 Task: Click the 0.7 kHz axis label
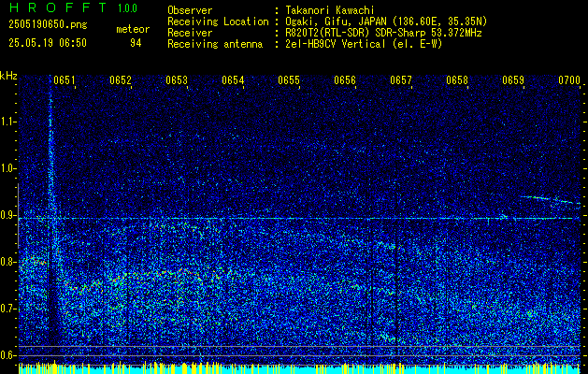(7, 309)
